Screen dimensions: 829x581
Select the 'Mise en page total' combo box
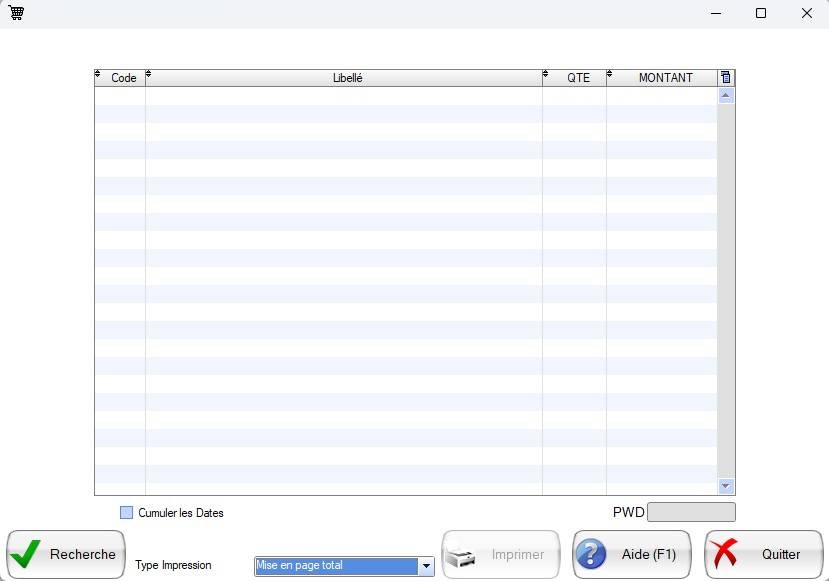335,566
